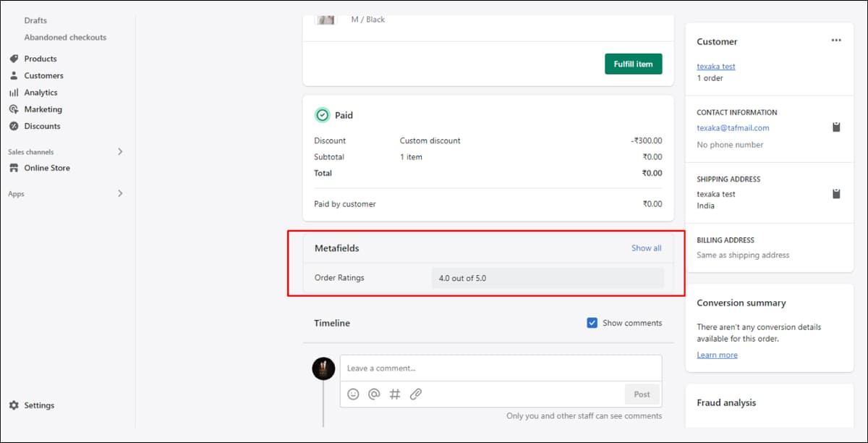Open Settings via gear icon

click(14, 405)
